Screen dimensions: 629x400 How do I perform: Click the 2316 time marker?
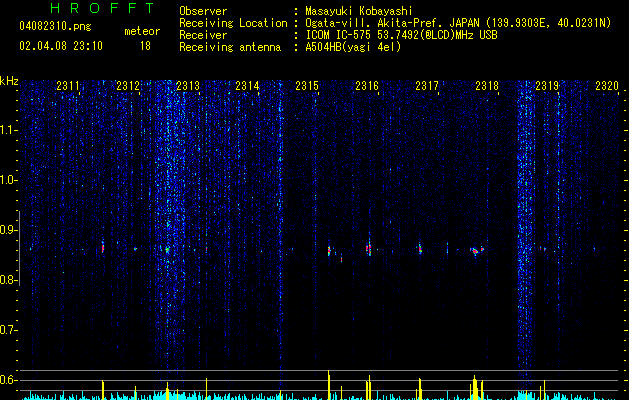367,86
